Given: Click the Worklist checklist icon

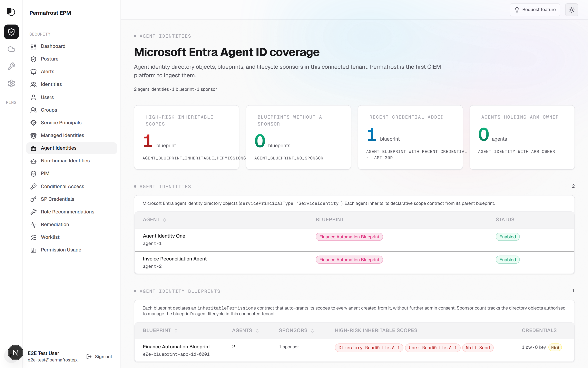Looking at the screenshot, I should [33, 237].
